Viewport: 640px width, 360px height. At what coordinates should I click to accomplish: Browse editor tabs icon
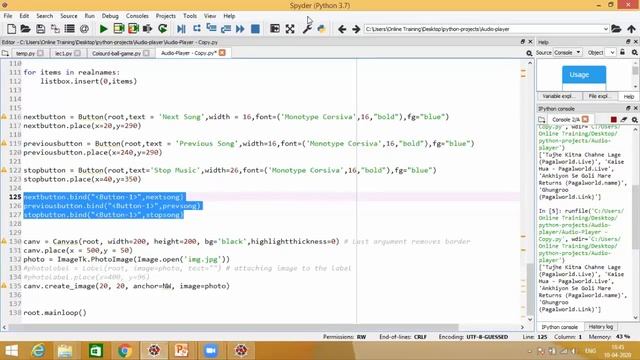coord(5,53)
